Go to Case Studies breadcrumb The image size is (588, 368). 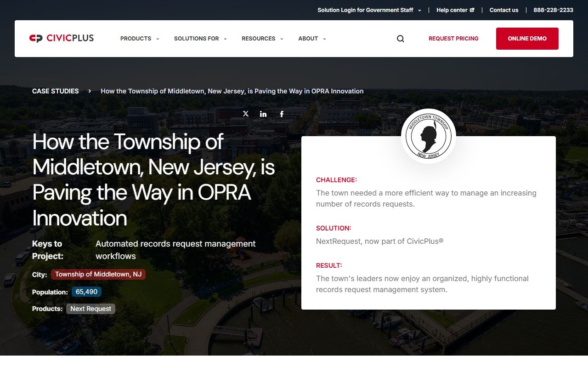[x=56, y=91]
